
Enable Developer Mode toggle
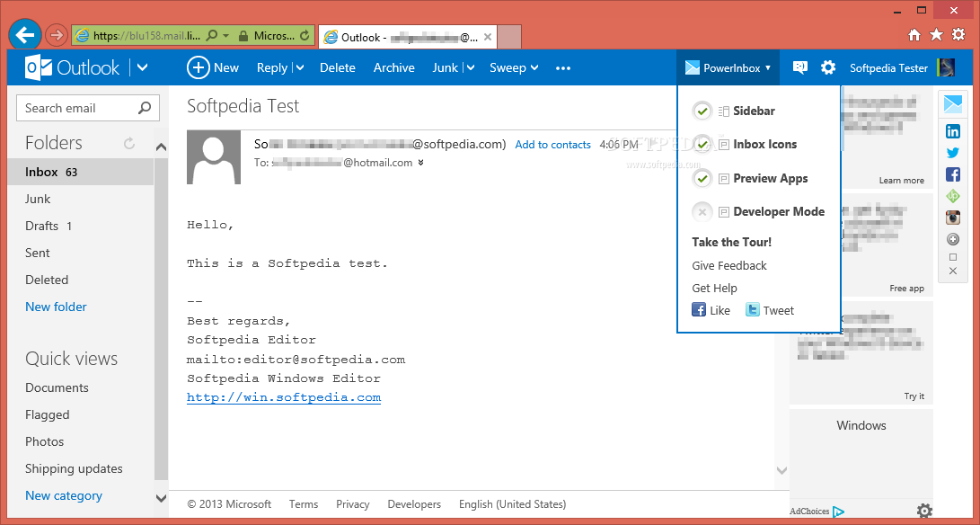(702, 212)
